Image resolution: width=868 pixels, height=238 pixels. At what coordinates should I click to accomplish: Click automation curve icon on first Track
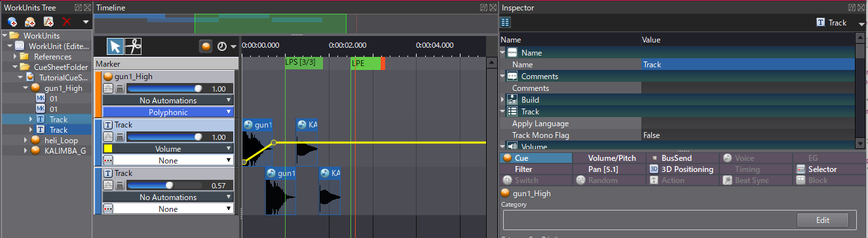coord(108,137)
